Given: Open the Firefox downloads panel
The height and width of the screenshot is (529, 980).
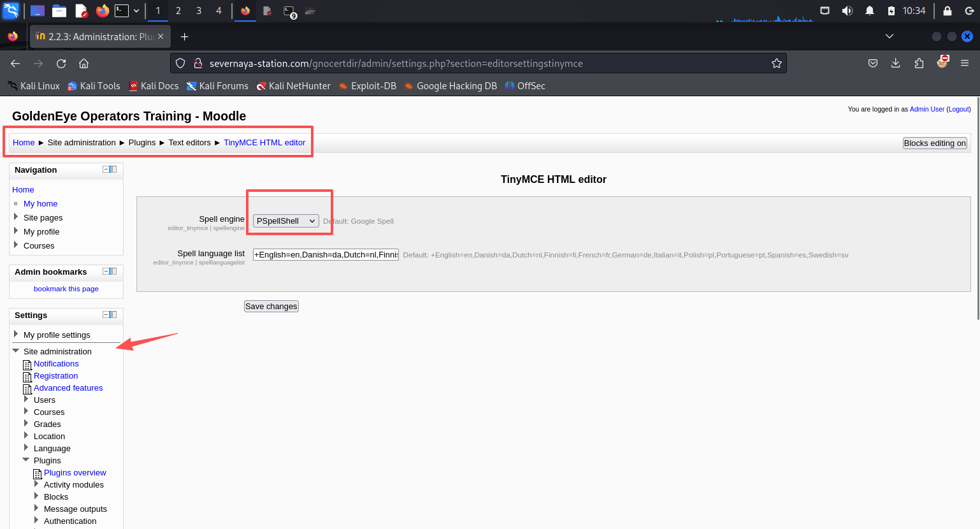Looking at the screenshot, I should click(896, 63).
